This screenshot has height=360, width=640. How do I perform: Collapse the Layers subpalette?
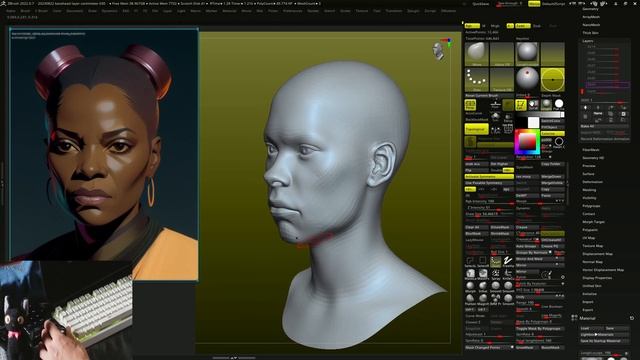588,41
